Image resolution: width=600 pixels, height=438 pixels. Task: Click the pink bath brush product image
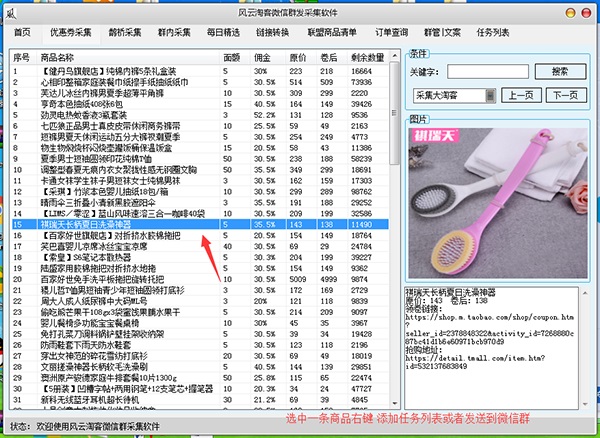(498, 203)
